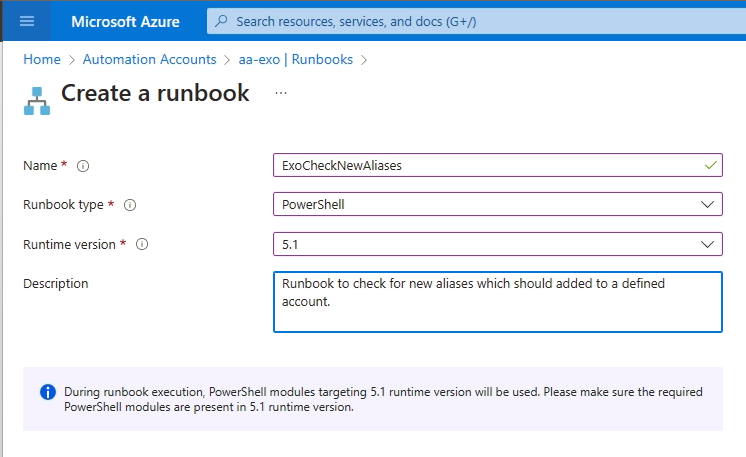Open the Azure portal hamburger menu
The height and width of the screenshot is (457, 746).
(x=27, y=21)
